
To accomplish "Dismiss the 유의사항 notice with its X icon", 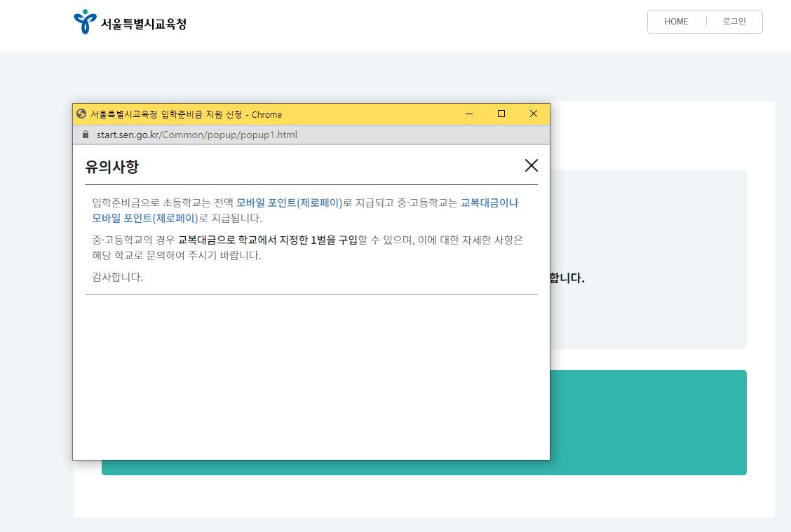I will pos(531,165).
